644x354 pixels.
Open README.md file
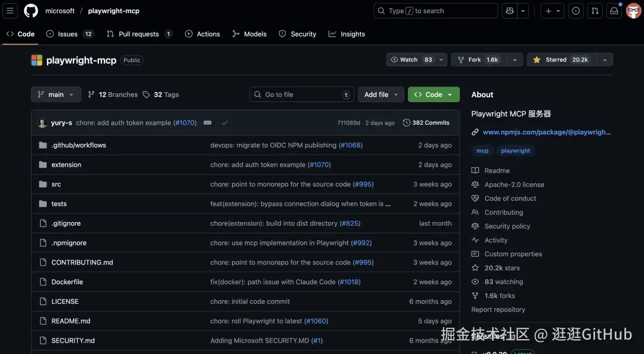[x=70, y=321]
